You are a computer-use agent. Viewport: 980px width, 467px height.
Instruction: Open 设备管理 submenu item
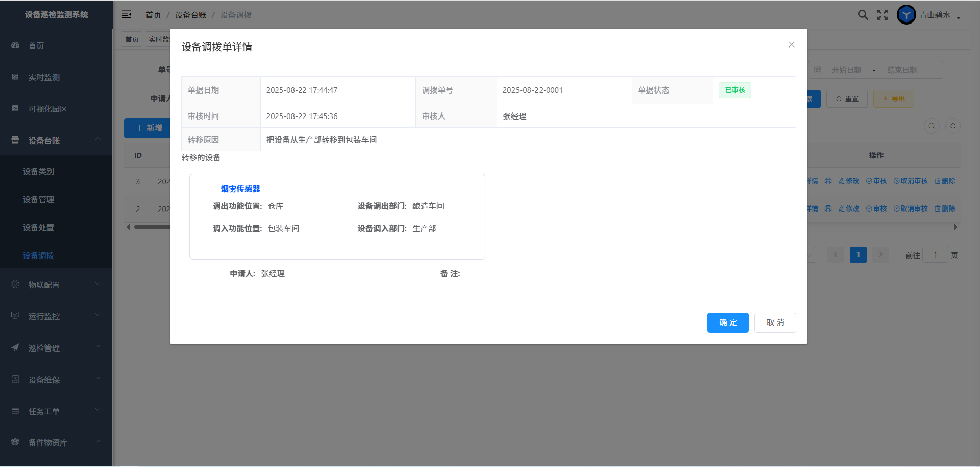[38, 199]
